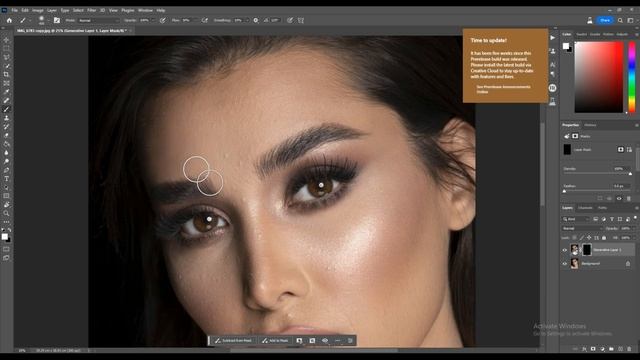640x360 pixels.
Task: Select the Pen tool
Action: [x=7, y=170]
